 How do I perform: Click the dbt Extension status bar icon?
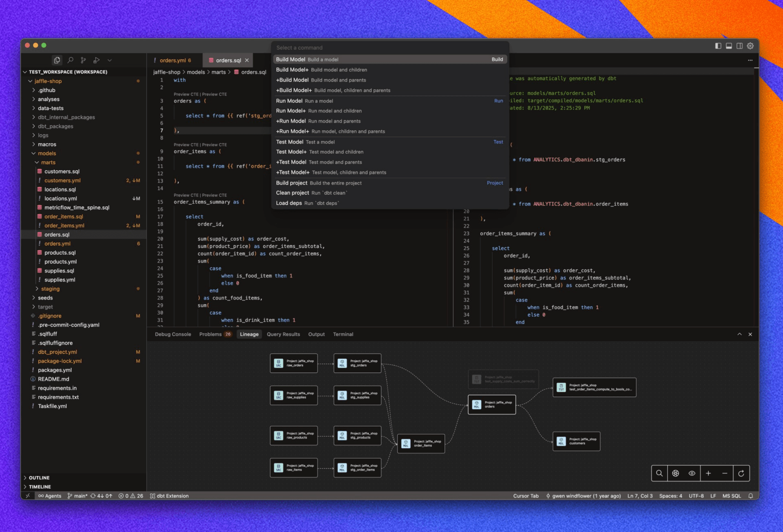point(169,496)
